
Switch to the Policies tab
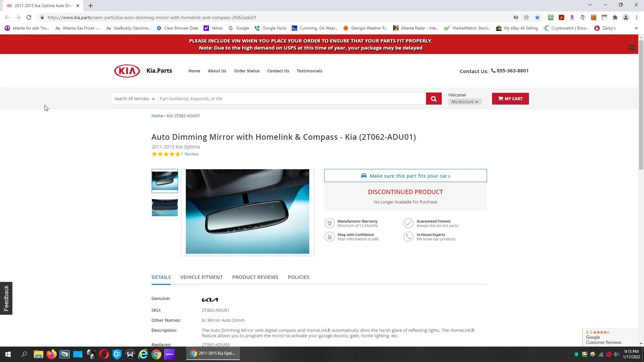click(299, 277)
